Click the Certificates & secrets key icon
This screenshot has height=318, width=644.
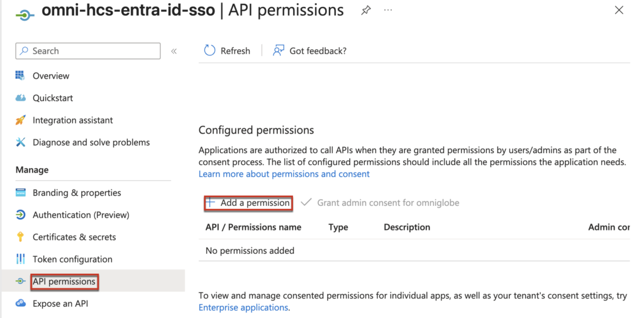click(20, 237)
